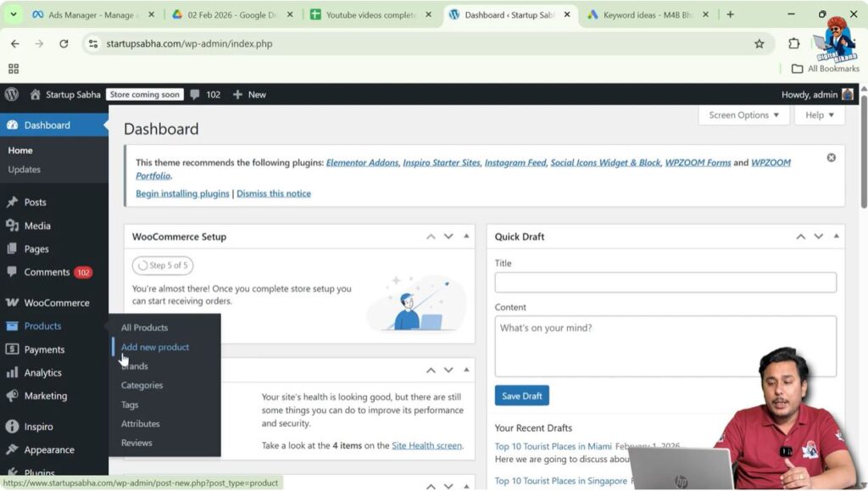Open the WordPress logo menu
The width and height of the screenshot is (868, 491).
click(x=12, y=94)
